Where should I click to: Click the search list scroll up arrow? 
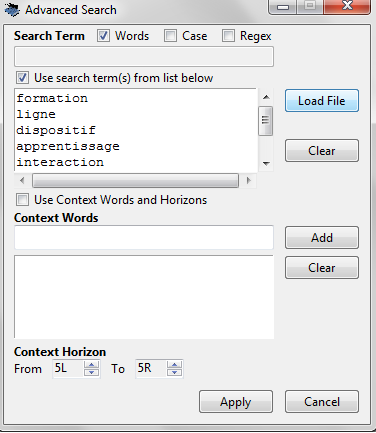(x=266, y=97)
